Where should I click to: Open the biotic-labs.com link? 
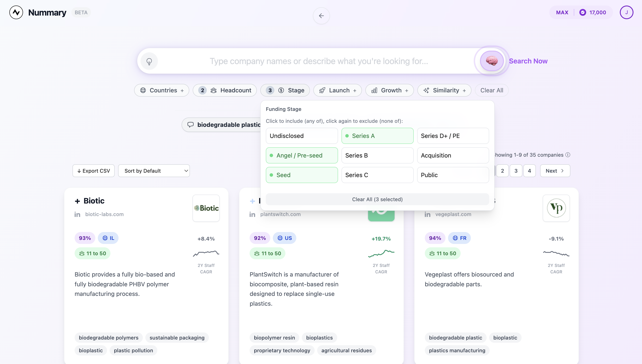coord(104,214)
